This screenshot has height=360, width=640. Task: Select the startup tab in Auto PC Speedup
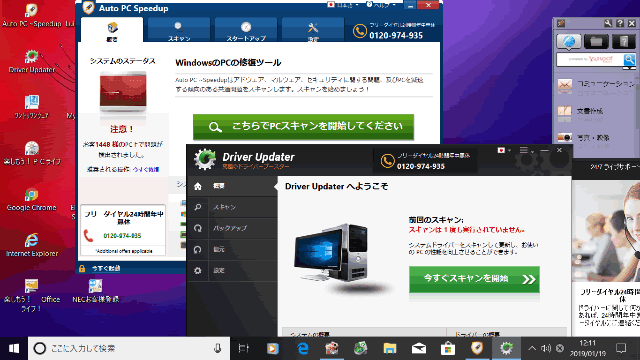246,31
